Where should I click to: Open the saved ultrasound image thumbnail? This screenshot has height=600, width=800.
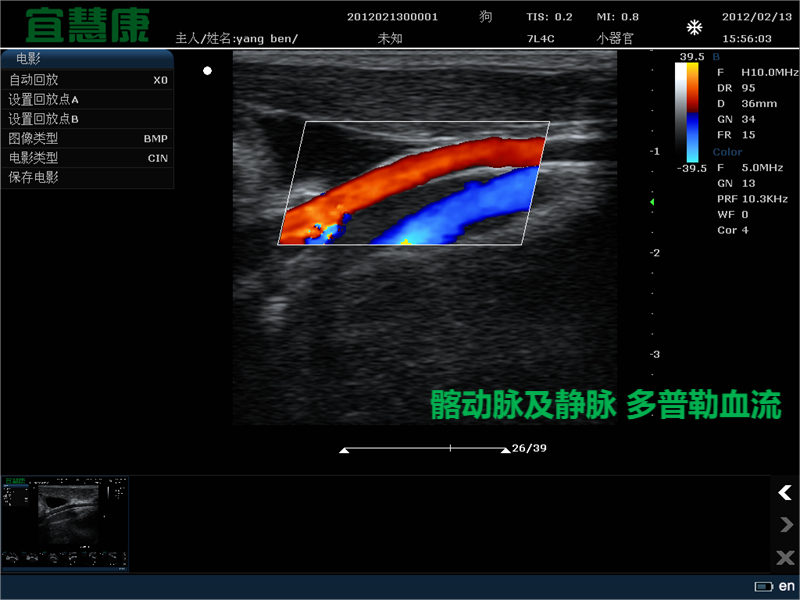coord(65,523)
